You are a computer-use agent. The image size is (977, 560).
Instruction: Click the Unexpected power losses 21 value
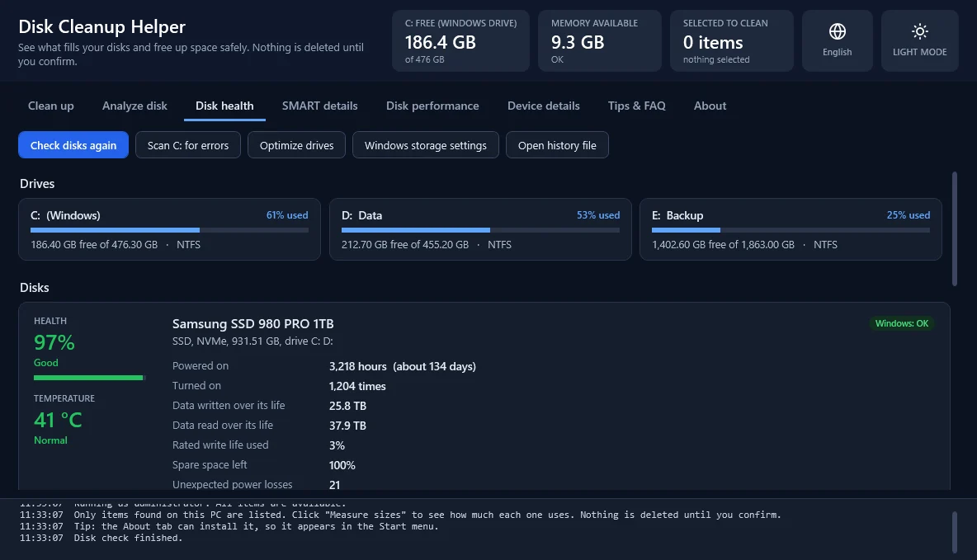[x=334, y=485]
